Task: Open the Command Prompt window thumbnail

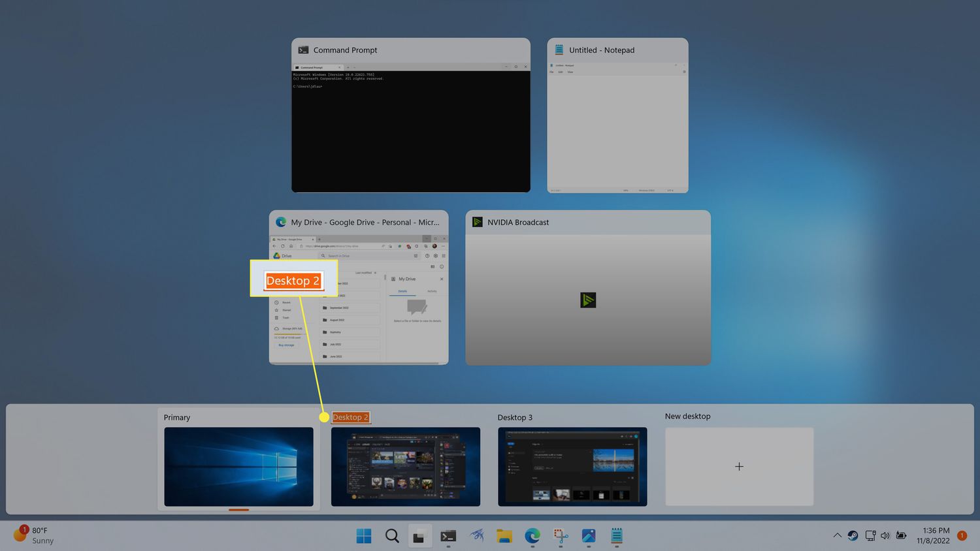Action: click(x=410, y=131)
